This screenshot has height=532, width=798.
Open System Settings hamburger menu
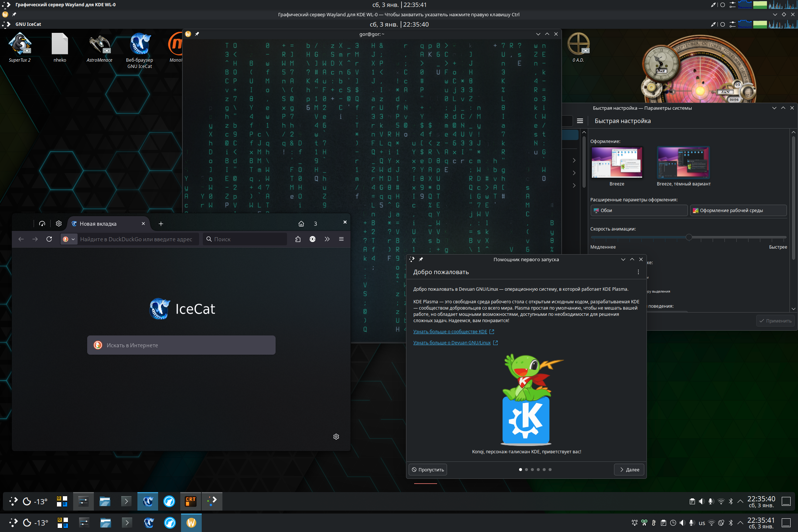coord(580,121)
